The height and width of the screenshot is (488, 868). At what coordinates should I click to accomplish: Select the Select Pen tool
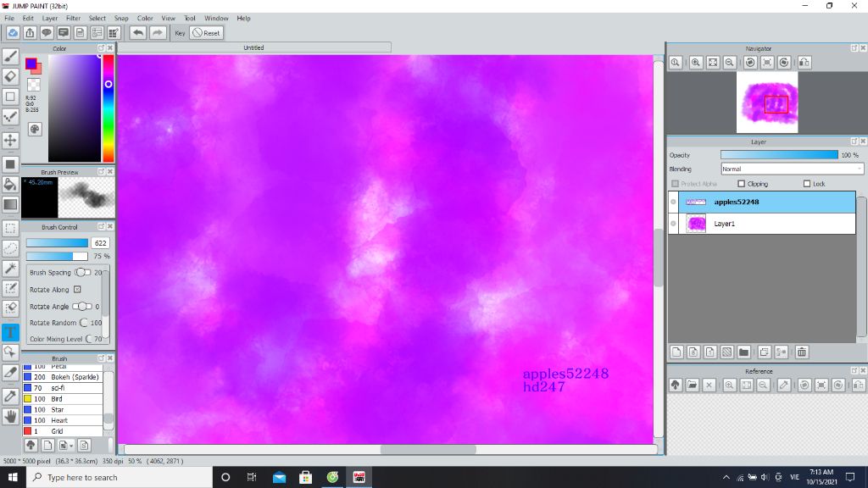click(10, 288)
